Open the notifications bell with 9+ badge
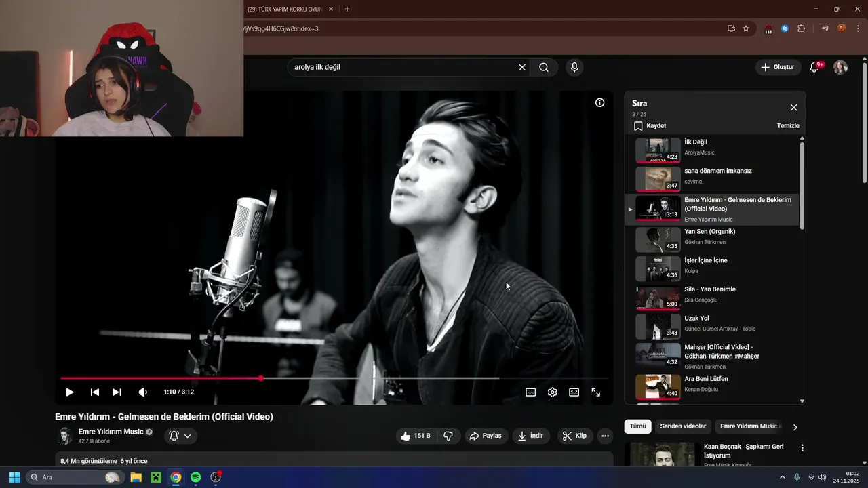The width and height of the screenshot is (868, 488). tap(816, 67)
